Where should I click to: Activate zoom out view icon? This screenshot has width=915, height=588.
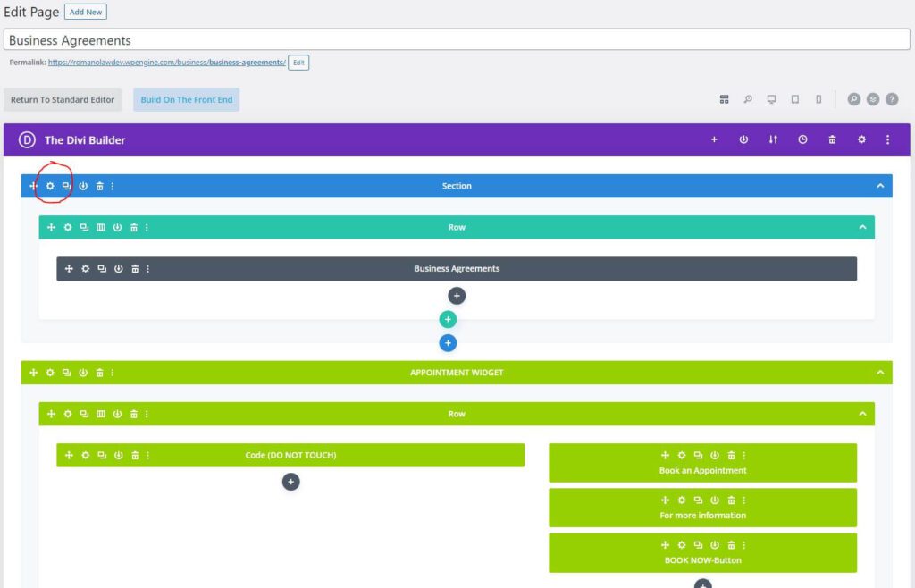(x=748, y=100)
